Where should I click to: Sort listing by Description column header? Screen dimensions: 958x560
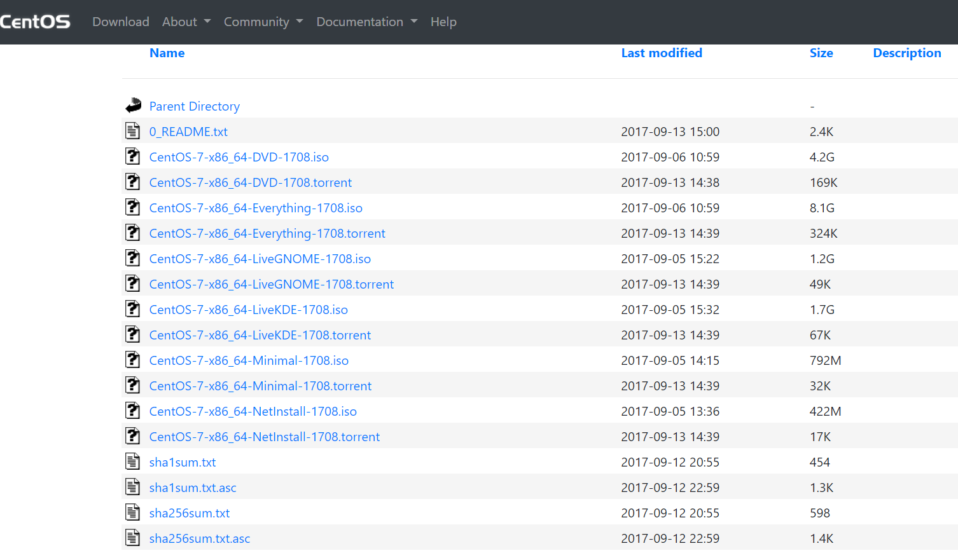[x=907, y=53]
